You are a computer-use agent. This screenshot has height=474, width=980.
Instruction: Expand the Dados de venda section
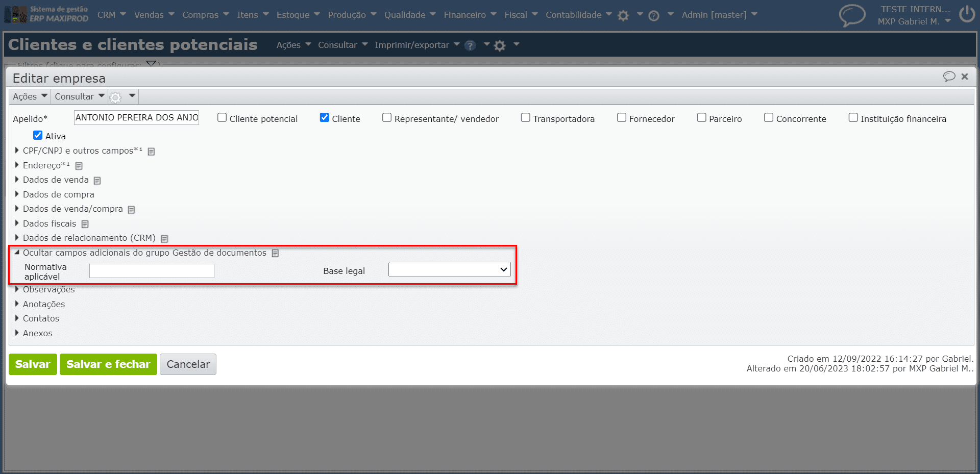(x=52, y=180)
